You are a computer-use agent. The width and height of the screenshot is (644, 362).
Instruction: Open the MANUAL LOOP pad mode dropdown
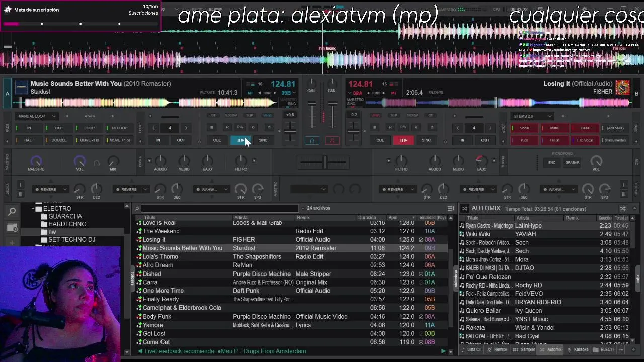point(36,116)
